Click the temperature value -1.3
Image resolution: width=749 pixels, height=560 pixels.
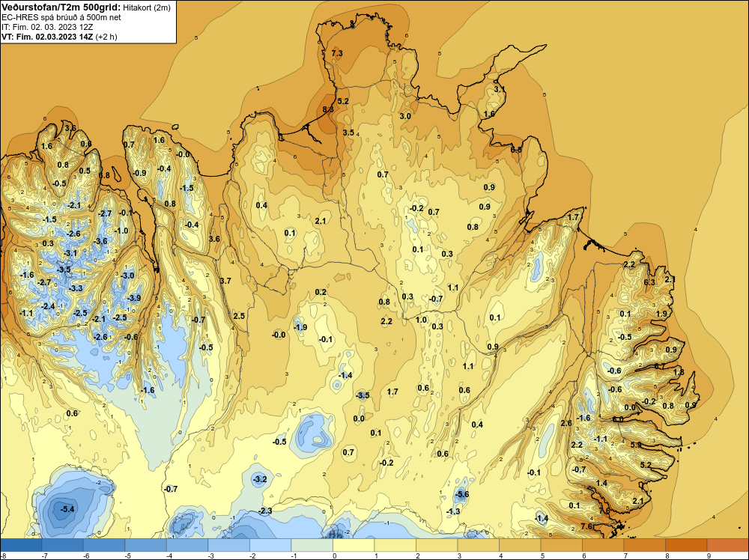click(x=453, y=511)
